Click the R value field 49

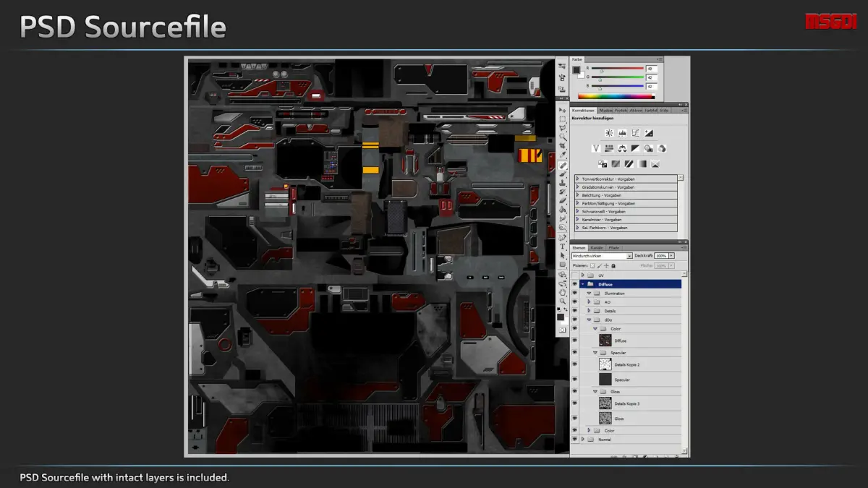pos(652,69)
